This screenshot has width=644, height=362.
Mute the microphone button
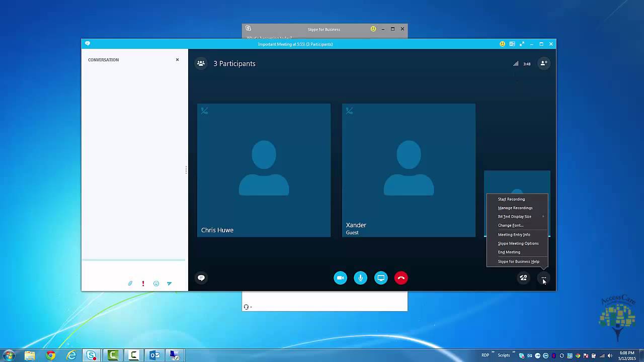360,278
